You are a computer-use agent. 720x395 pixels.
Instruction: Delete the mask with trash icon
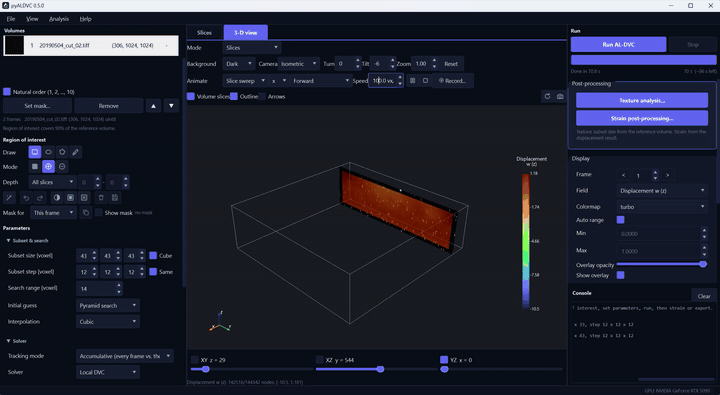pyautogui.click(x=101, y=198)
